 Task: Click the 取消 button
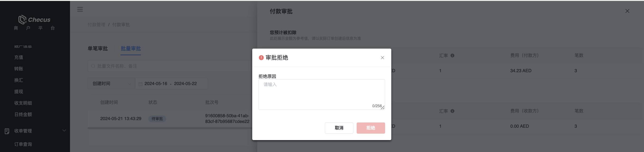point(339,128)
